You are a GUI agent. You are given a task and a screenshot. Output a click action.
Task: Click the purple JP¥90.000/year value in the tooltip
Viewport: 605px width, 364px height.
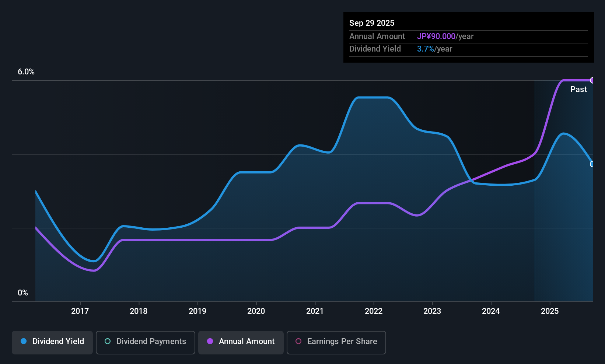(436, 36)
